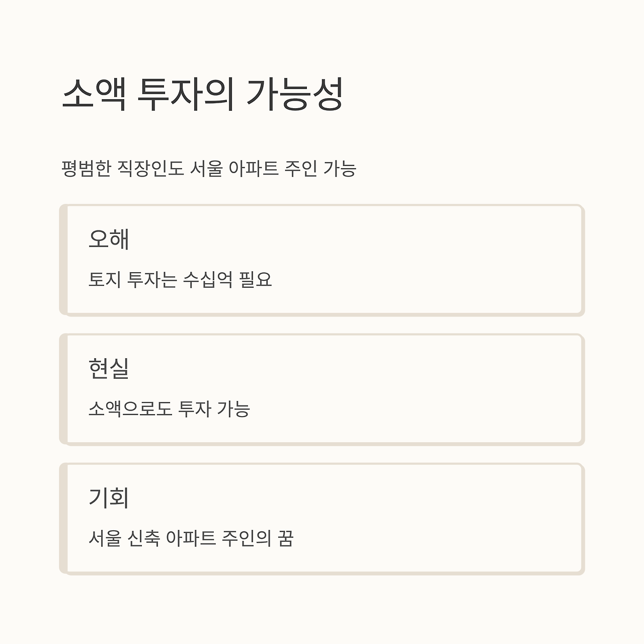Click the word 소액 in the title
Image resolution: width=644 pixels, height=644 pixels.
pos(94,95)
